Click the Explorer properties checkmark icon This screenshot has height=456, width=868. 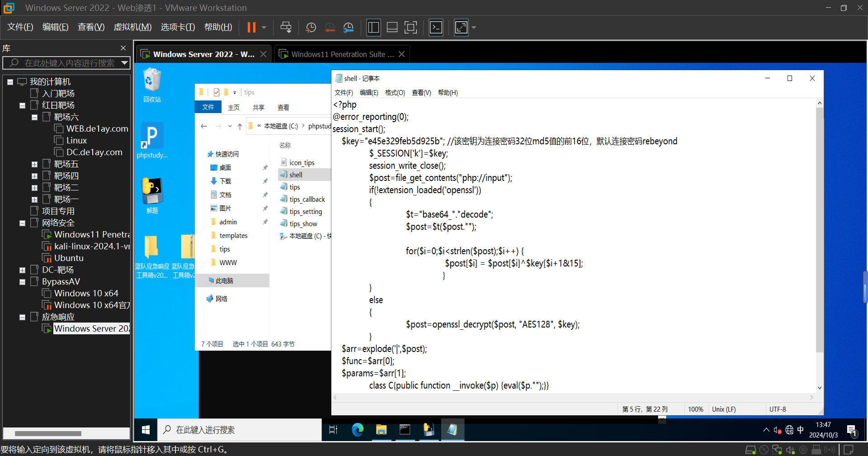[217, 92]
